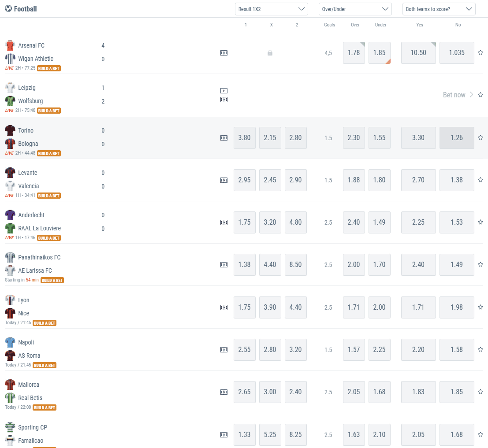This screenshot has width=488, height=448.
Task: Select Real Betis win odds 2.40
Action: pos(296,392)
